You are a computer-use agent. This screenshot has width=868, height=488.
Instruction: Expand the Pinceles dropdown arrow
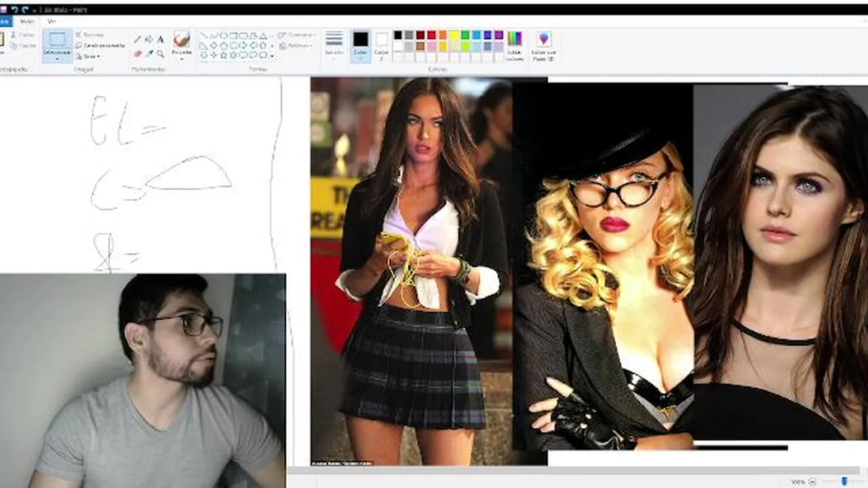182,59
